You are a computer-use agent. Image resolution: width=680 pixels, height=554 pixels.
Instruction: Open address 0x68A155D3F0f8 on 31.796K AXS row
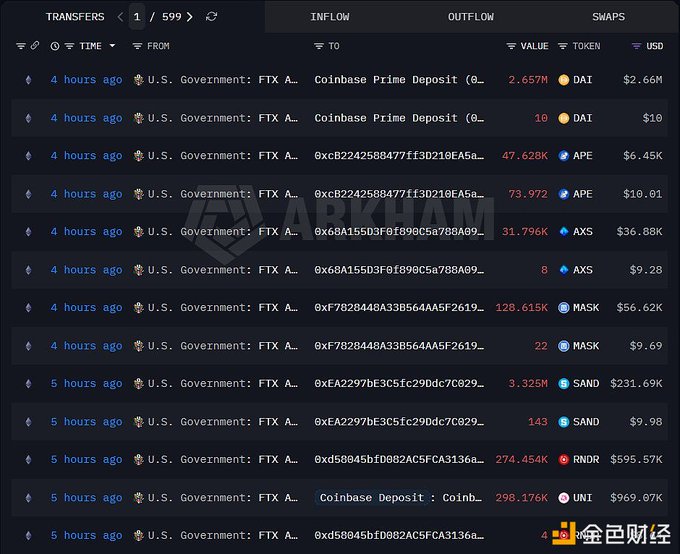[x=399, y=232]
